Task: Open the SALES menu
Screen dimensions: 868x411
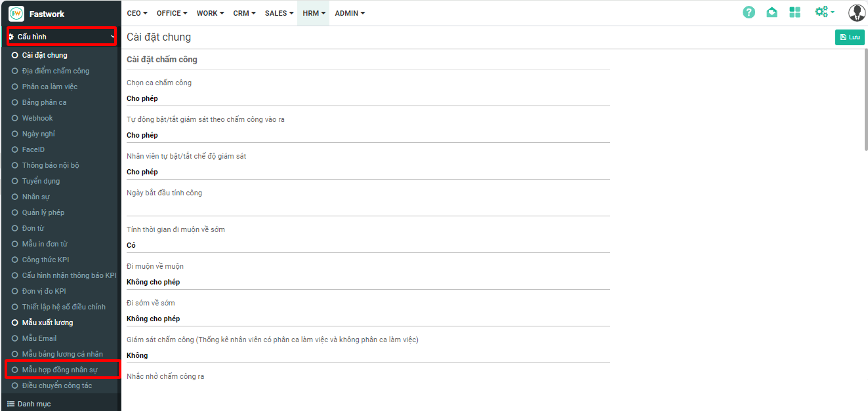Action: click(279, 13)
